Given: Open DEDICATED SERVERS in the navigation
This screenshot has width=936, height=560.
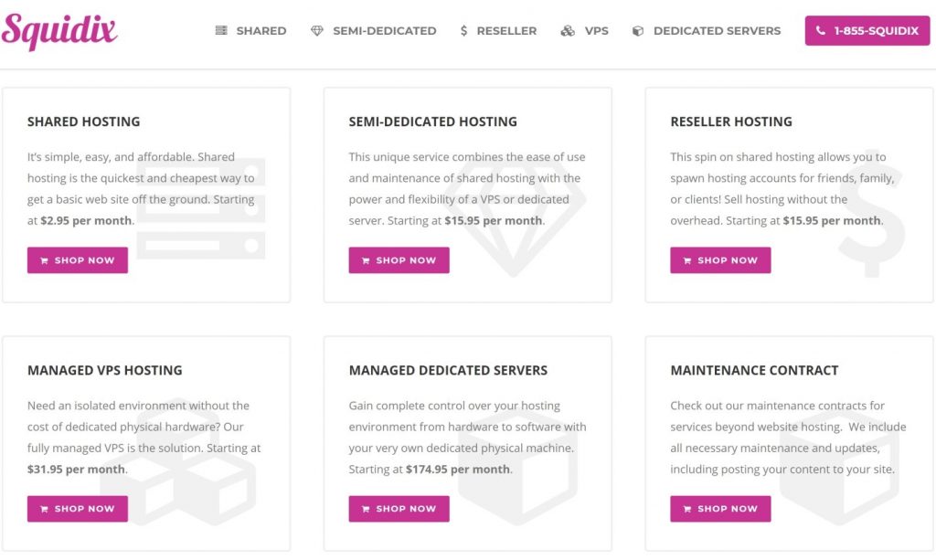Looking at the screenshot, I should click(707, 30).
